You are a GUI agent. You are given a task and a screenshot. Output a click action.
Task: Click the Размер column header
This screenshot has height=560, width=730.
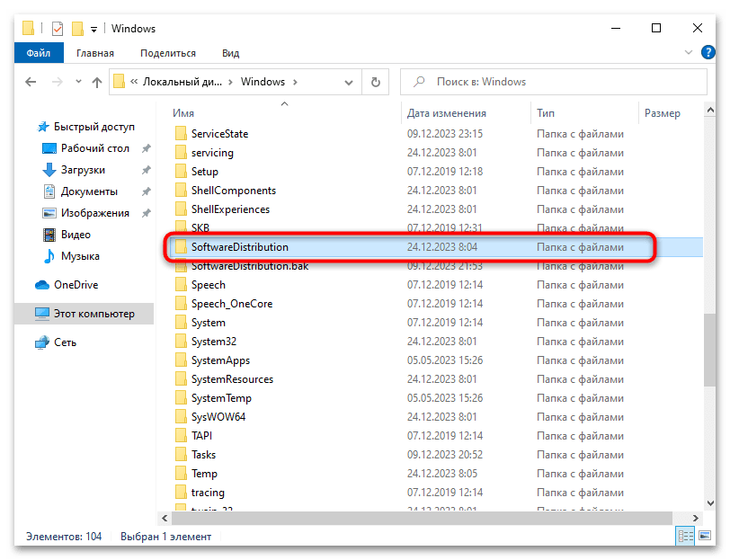663,112
